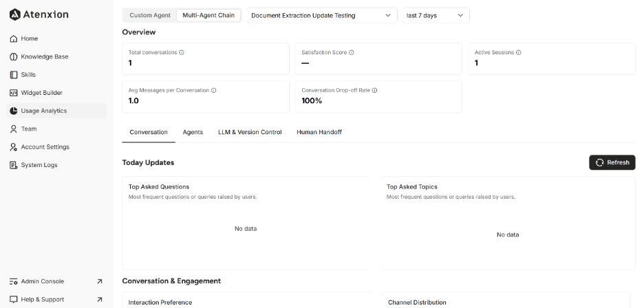Open Usage Analytics in the sidebar
The image size is (644, 308).
click(56, 111)
